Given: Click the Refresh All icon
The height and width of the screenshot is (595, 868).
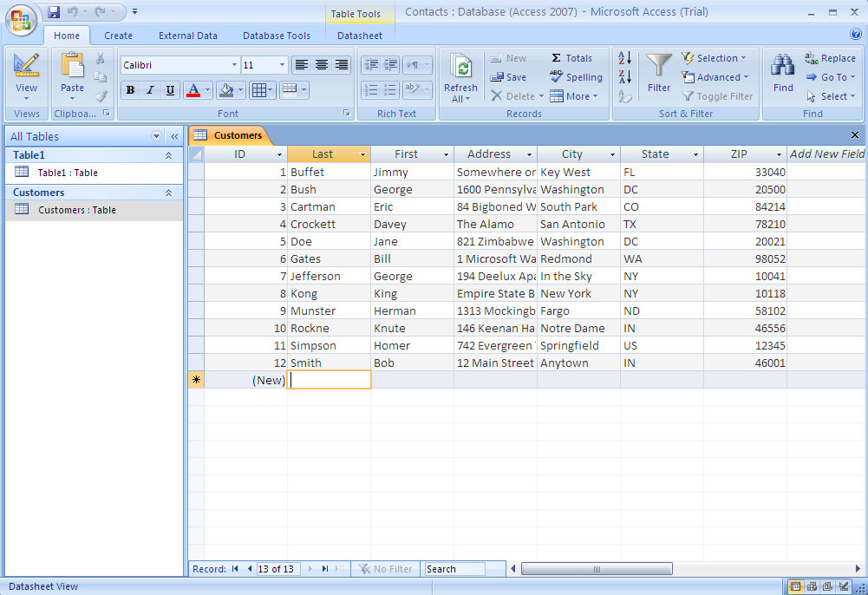Looking at the screenshot, I should point(460,67).
